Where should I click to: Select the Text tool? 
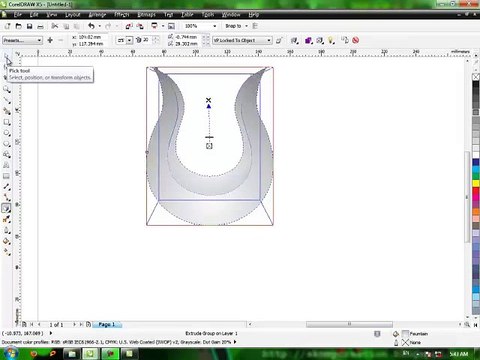(x=6, y=165)
